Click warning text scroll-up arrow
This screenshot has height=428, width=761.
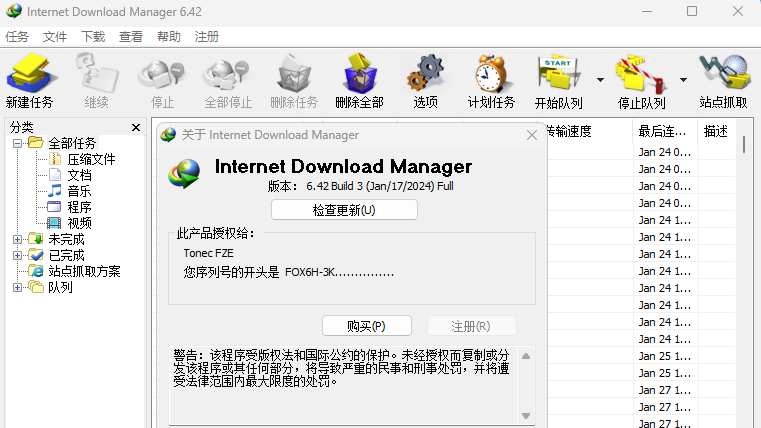(x=526, y=356)
